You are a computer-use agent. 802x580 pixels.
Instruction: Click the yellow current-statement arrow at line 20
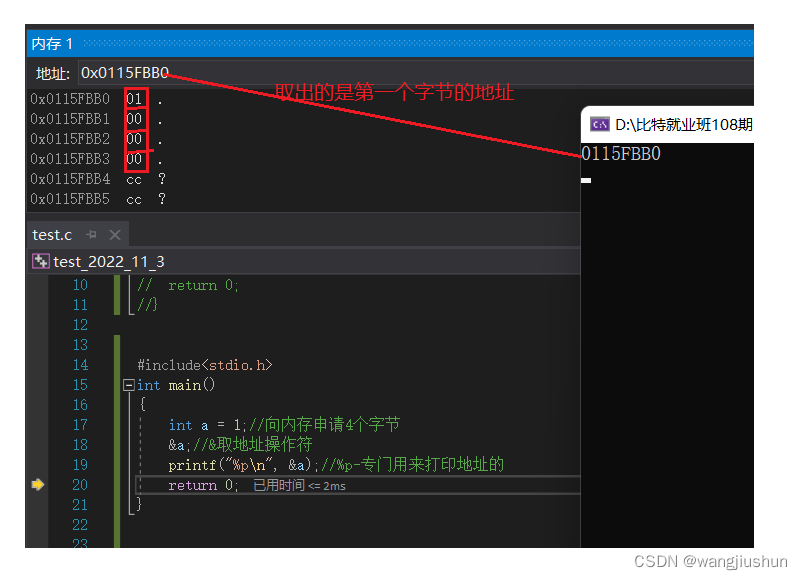[x=37, y=484]
